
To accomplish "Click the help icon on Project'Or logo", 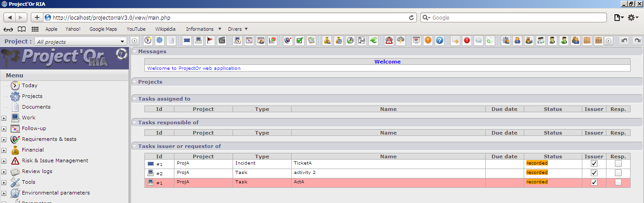I will tap(120, 54).
